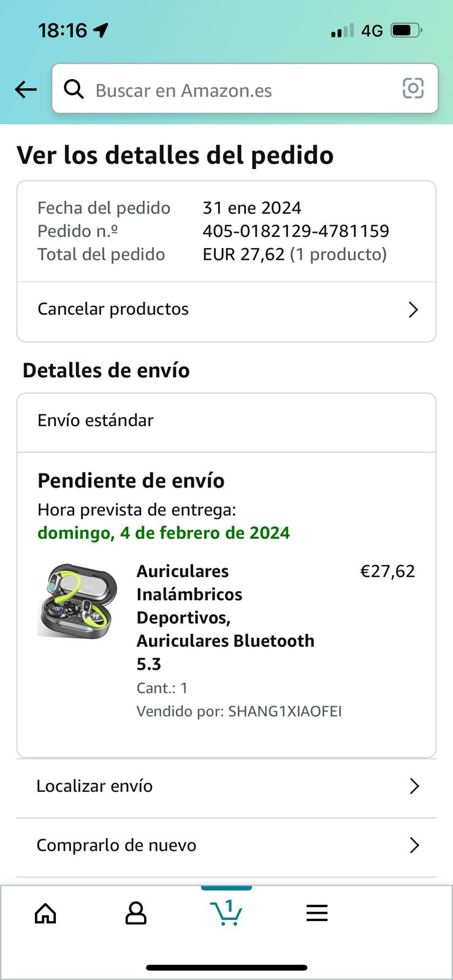The width and height of the screenshot is (453, 980).
Task: Select Cancelar productos option
Action: pyautogui.click(x=113, y=309)
